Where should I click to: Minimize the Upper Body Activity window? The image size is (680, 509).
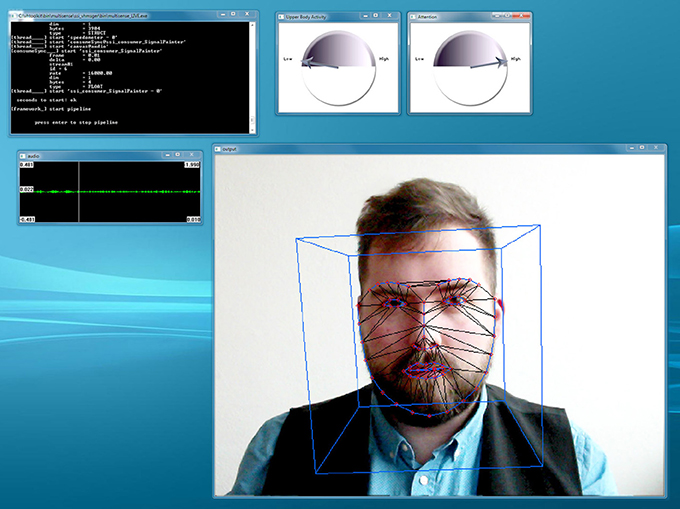pyautogui.click(x=365, y=16)
